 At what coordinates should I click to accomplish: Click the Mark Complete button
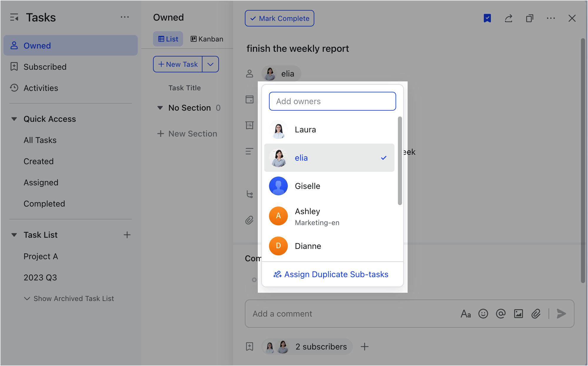point(279,18)
